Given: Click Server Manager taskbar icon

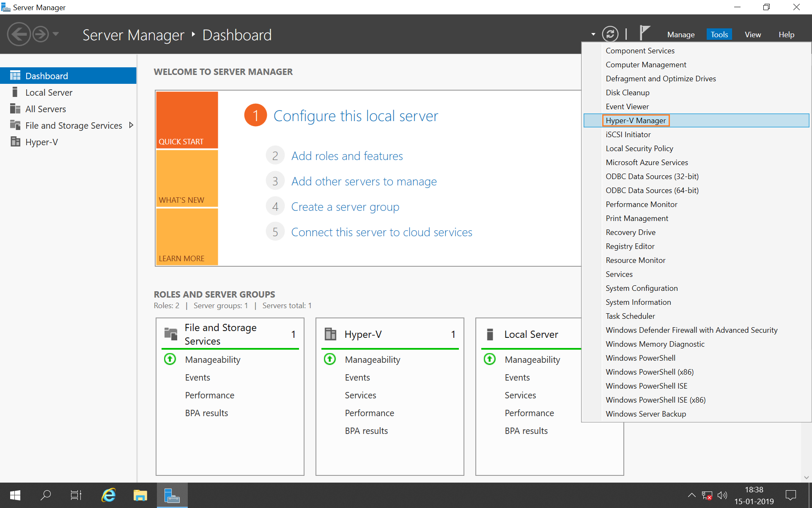Looking at the screenshot, I should tap(172, 495).
